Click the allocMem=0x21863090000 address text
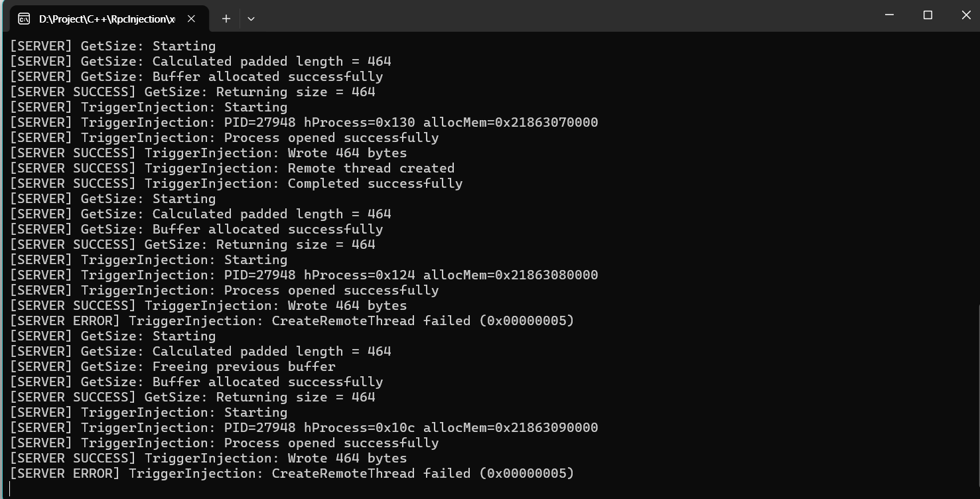 point(511,428)
